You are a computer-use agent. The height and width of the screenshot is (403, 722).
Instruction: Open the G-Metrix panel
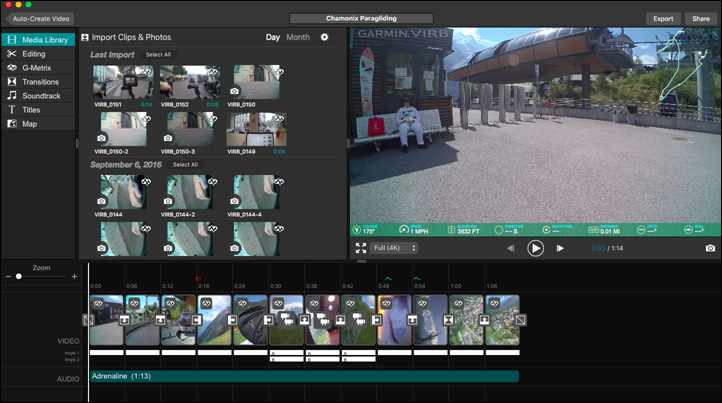[x=36, y=68]
